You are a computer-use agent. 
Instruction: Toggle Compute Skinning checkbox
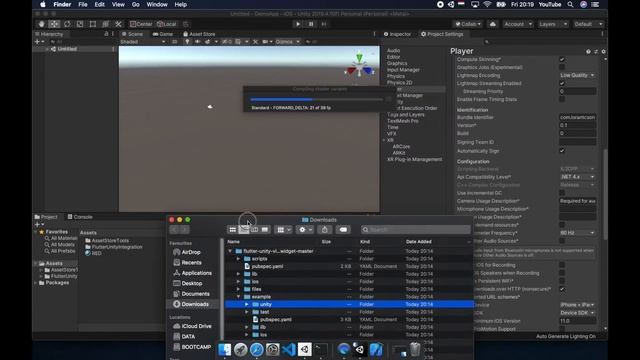[x=562, y=60]
